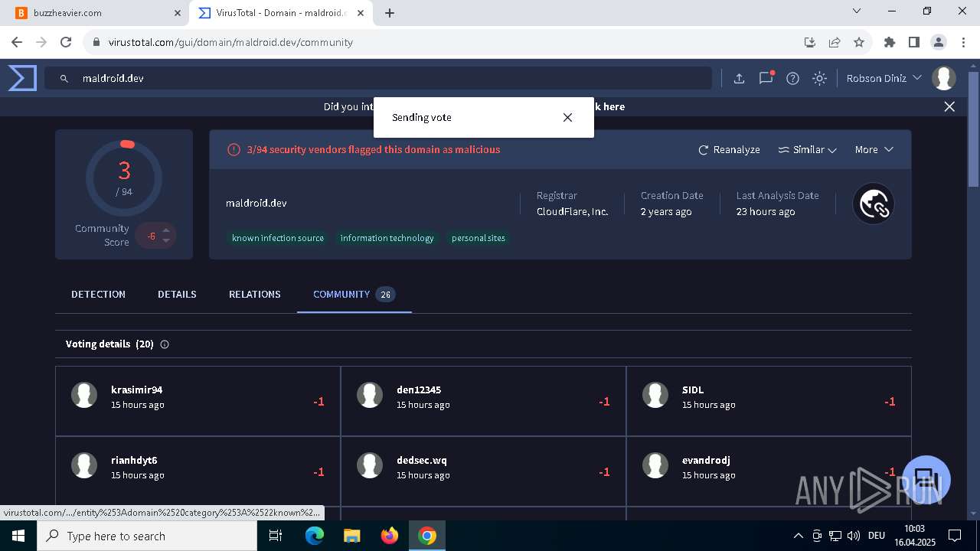Toggle the light/dark theme sun icon

[x=819, y=78]
